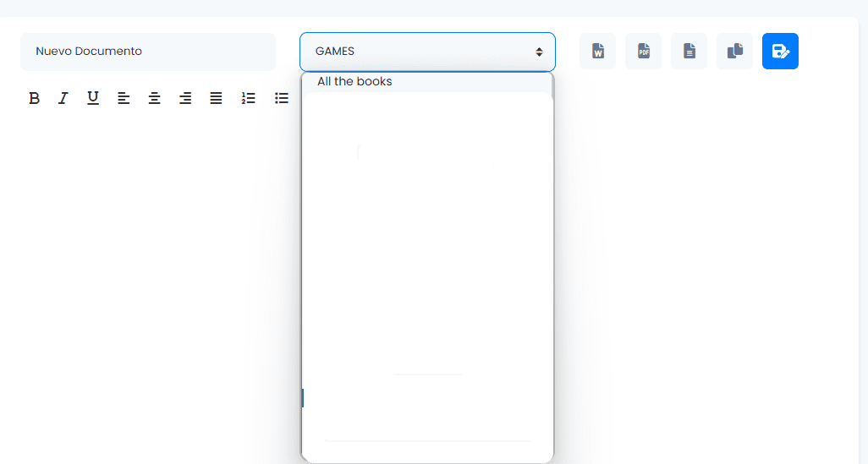Screen dimensions: 868x464
Task: Choose "All the books" option
Action: pos(354,82)
